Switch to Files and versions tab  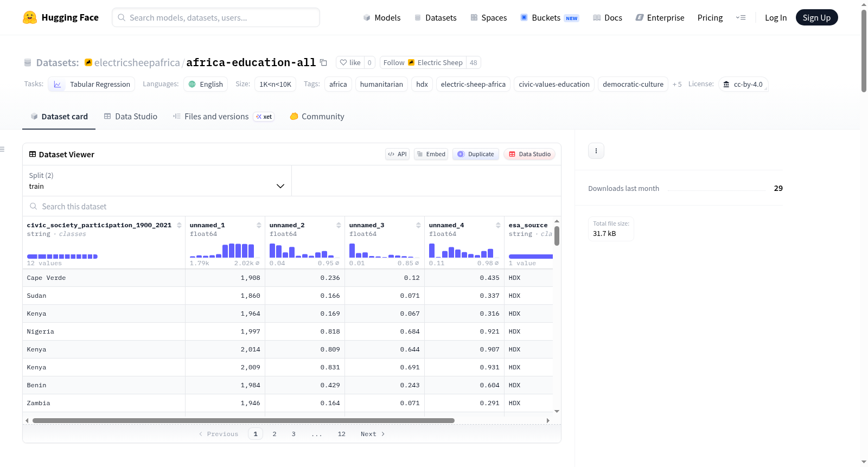tap(223, 116)
